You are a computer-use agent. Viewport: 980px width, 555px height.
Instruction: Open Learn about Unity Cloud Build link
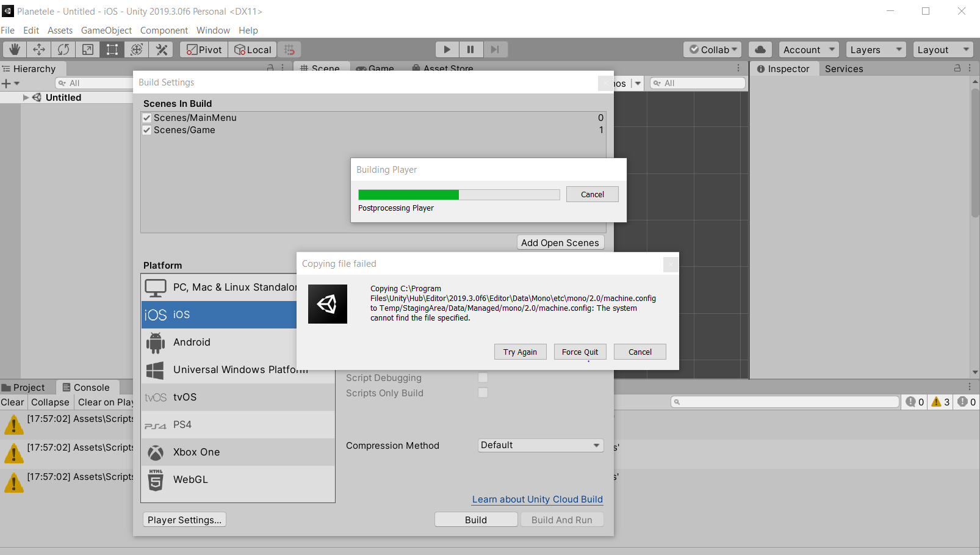point(537,499)
